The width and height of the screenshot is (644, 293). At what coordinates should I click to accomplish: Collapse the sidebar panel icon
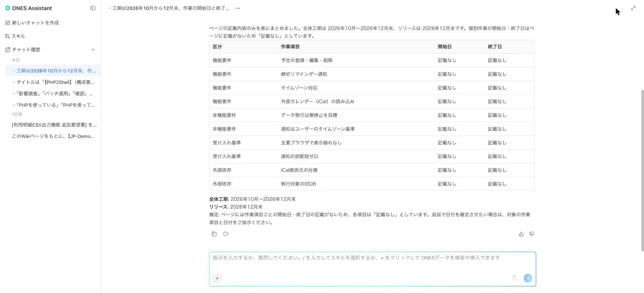tap(93, 8)
